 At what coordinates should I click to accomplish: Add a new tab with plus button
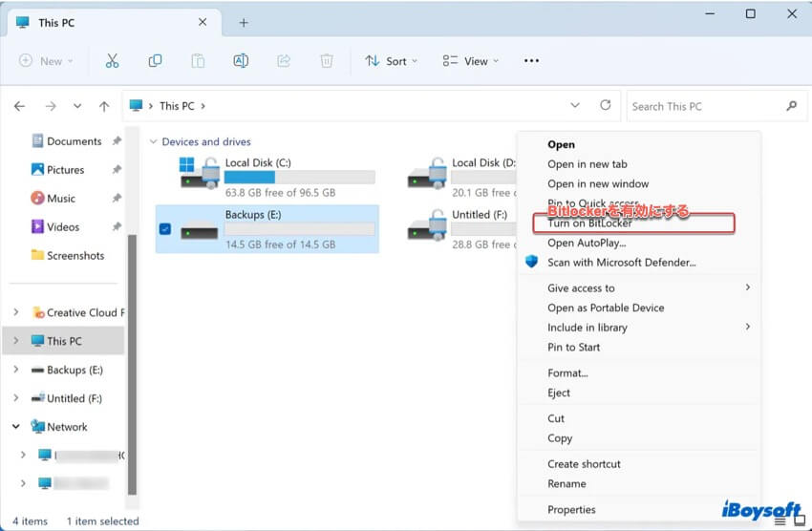click(244, 23)
